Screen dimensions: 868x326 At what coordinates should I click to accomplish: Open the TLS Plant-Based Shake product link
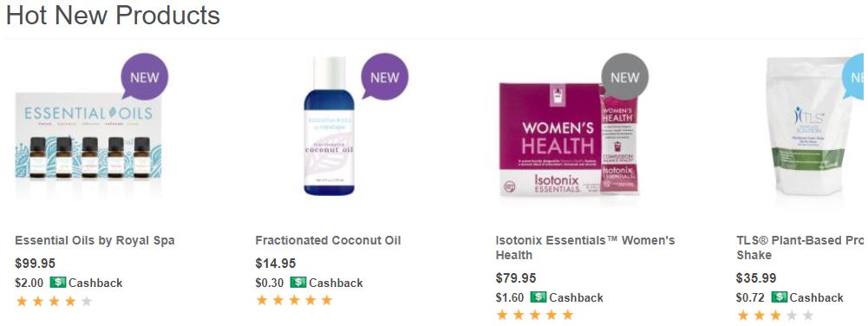pos(799,248)
